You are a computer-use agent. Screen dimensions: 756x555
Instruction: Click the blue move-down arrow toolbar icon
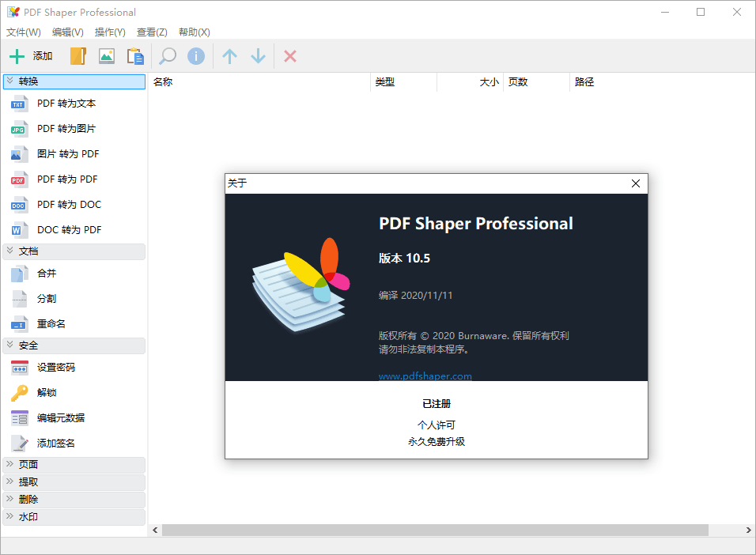[256, 55]
